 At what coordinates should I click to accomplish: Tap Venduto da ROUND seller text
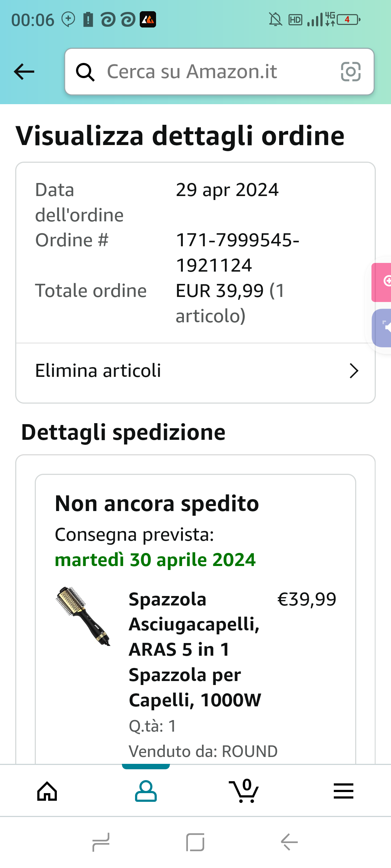[203, 751]
